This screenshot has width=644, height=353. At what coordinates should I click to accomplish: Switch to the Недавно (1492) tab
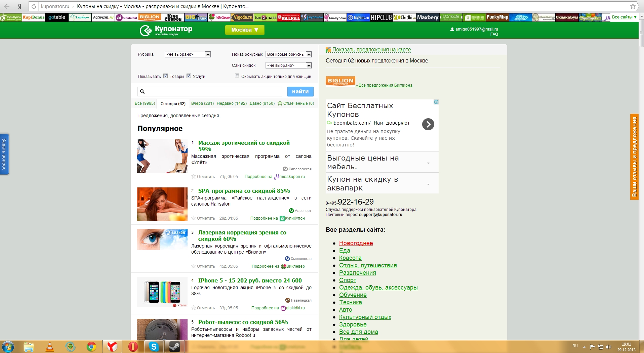[x=232, y=103]
